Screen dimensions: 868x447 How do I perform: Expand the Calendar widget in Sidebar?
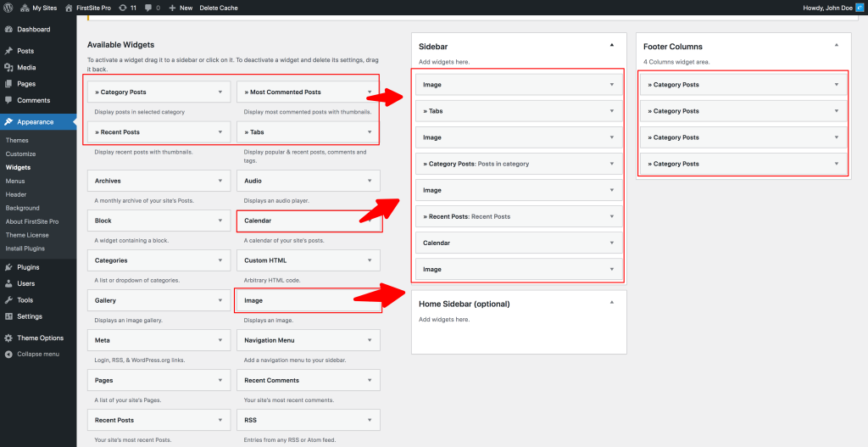coord(611,243)
